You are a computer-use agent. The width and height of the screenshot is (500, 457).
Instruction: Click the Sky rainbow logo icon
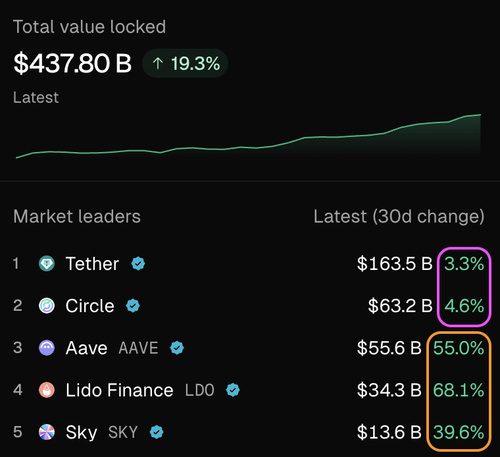click(x=47, y=432)
